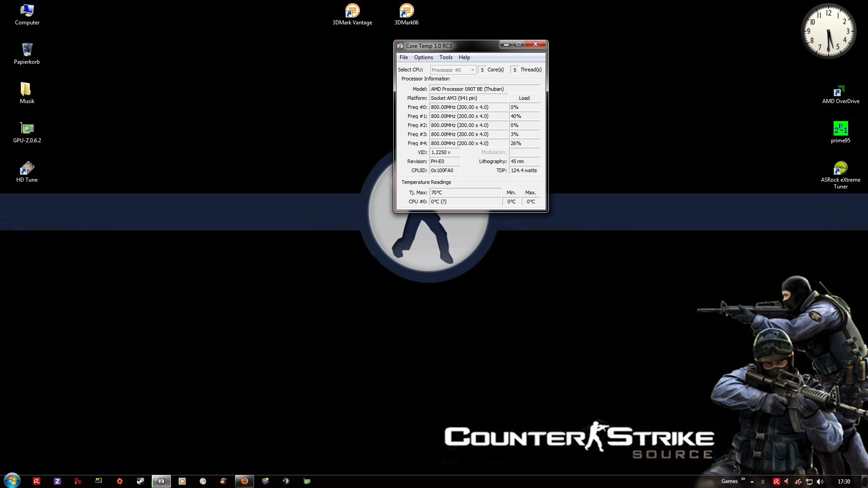Open the white volume speaker tray icon
The image size is (868, 488).
point(820,482)
